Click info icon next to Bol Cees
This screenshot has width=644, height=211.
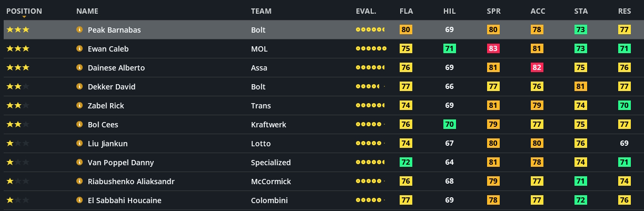(80, 125)
